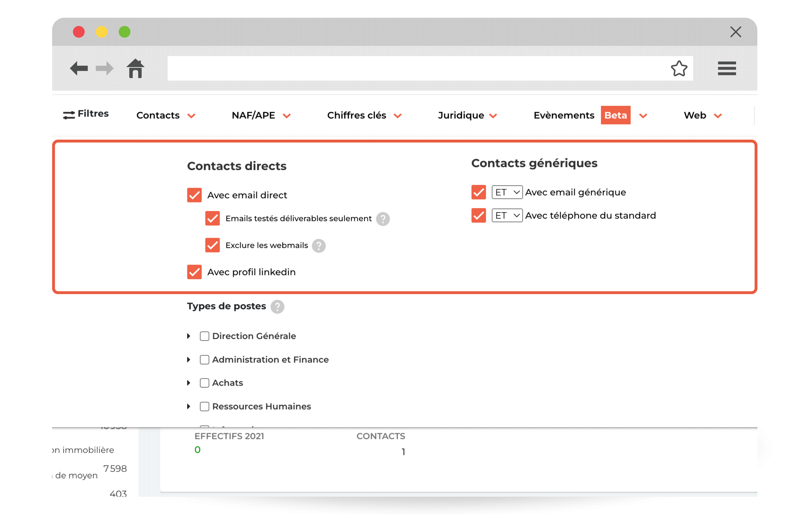Open the hamburger menu icon
The height and width of the screenshot is (532, 798).
coord(727,69)
